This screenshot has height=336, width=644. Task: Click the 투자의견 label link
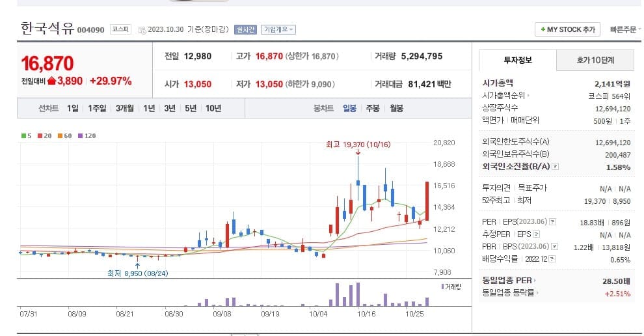[x=496, y=188]
